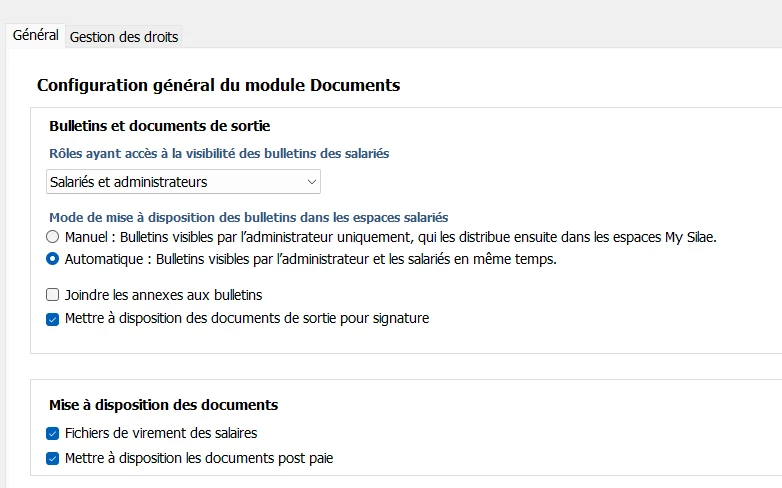Enable Joindre les annexes aux bulletins checkbox

(x=53, y=295)
